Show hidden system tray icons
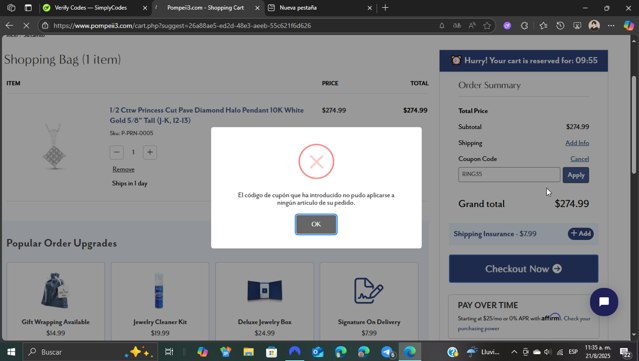 pos(514,352)
